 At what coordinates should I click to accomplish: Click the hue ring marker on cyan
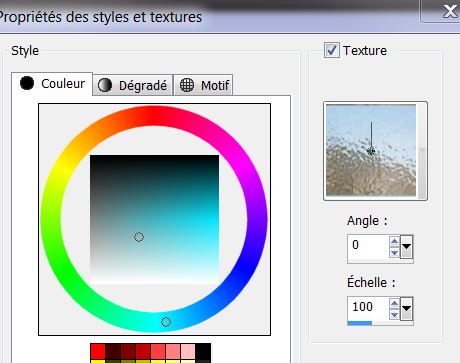166,322
